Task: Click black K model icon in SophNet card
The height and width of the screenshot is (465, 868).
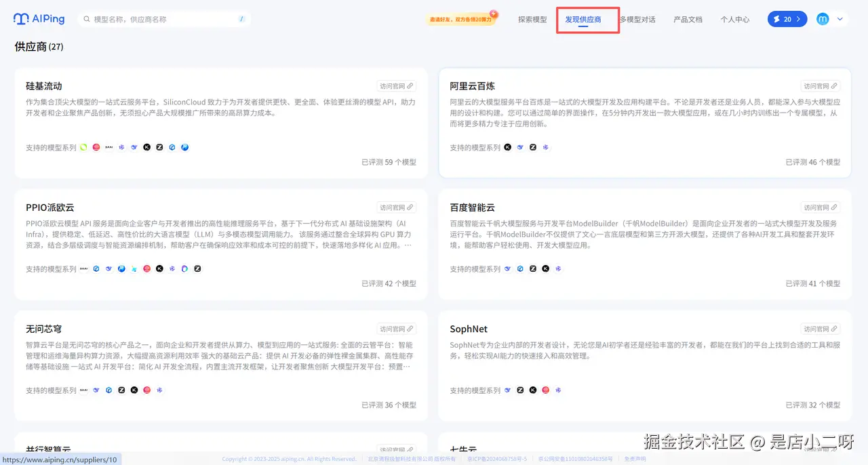Action: tap(533, 390)
